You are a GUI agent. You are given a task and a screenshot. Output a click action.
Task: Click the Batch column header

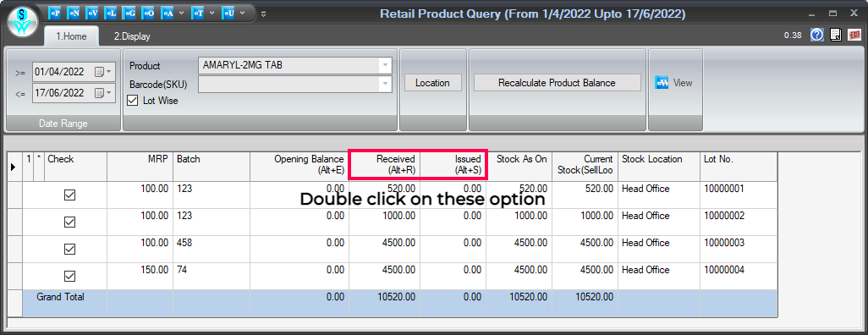tap(212, 166)
